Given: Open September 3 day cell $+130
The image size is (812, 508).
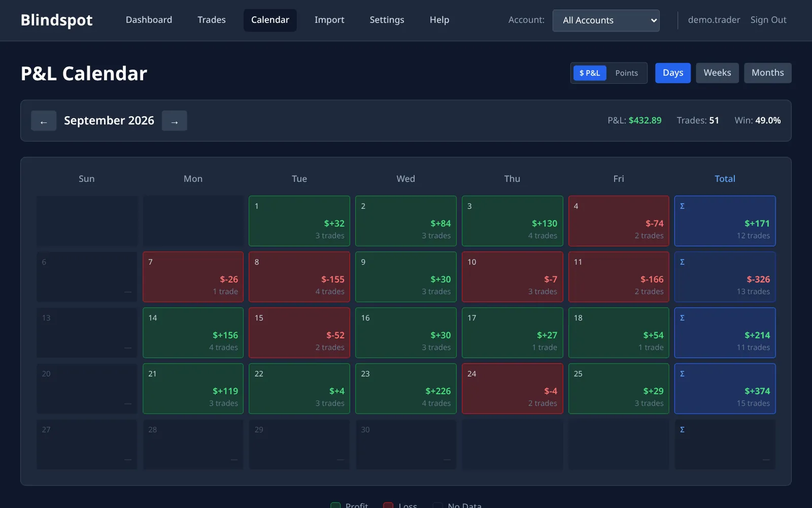Looking at the screenshot, I should click(513, 221).
